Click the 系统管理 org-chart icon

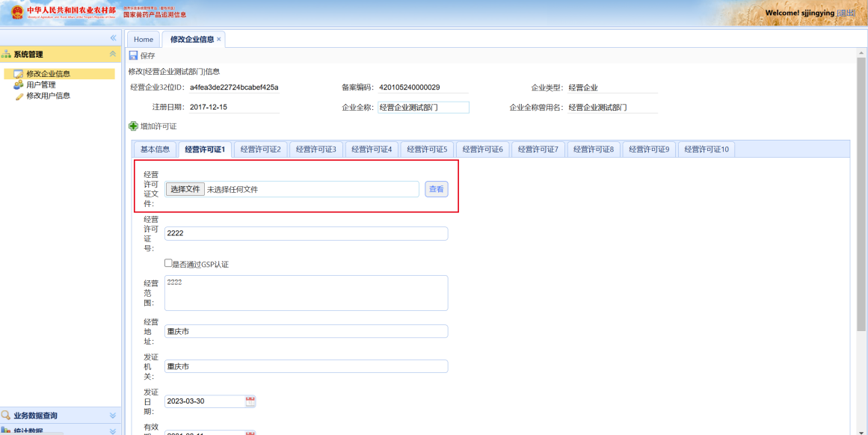point(7,55)
